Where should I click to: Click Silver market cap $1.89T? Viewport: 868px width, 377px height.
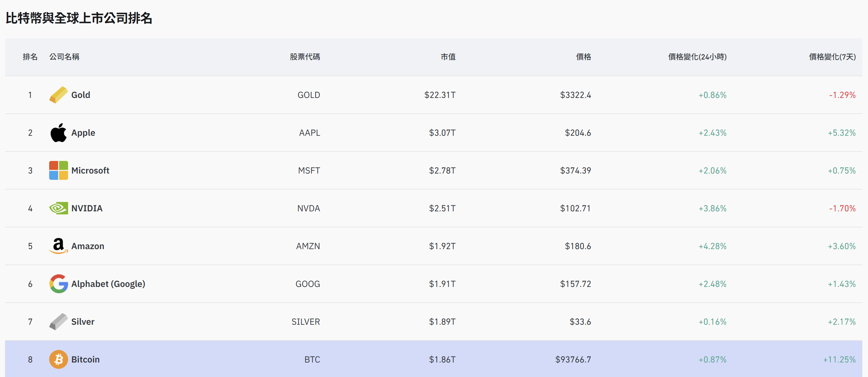[x=442, y=322]
